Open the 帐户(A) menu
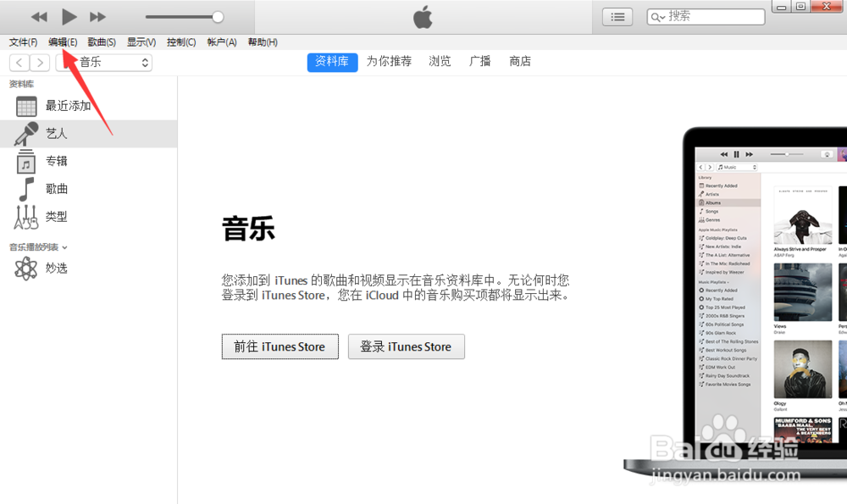This screenshot has width=847, height=504. click(x=222, y=42)
